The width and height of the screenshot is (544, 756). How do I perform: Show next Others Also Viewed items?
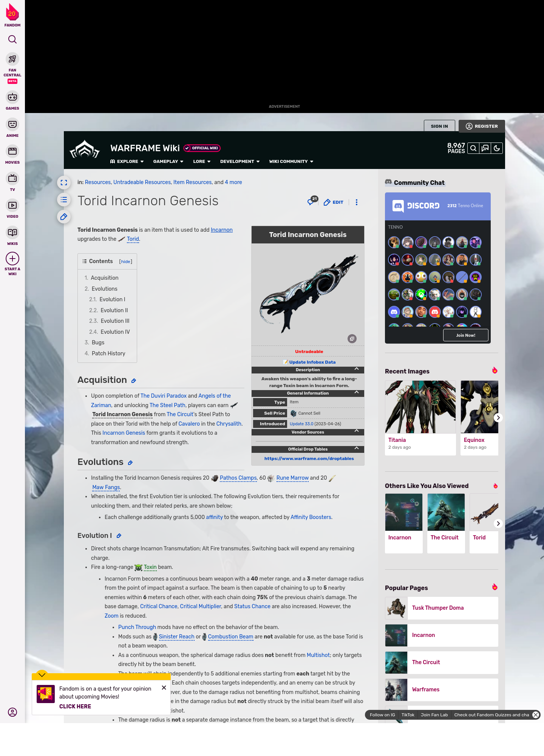click(x=498, y=524)
